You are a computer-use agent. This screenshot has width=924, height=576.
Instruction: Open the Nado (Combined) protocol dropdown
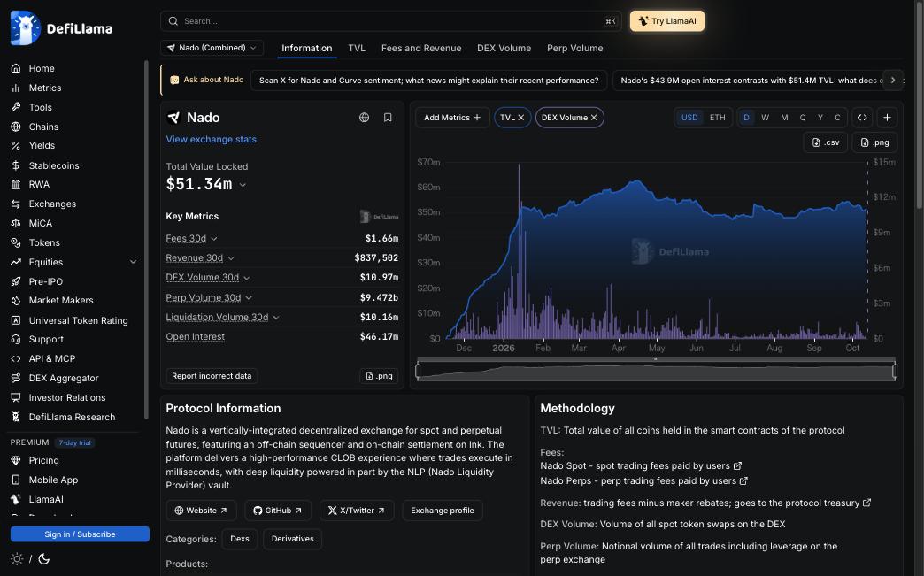point(212,48)
